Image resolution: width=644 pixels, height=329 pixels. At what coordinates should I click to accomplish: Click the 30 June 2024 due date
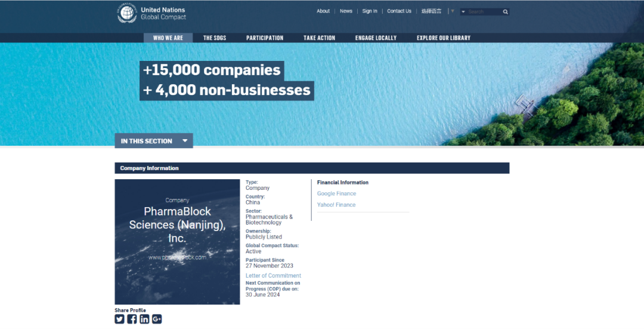point(262,294)
